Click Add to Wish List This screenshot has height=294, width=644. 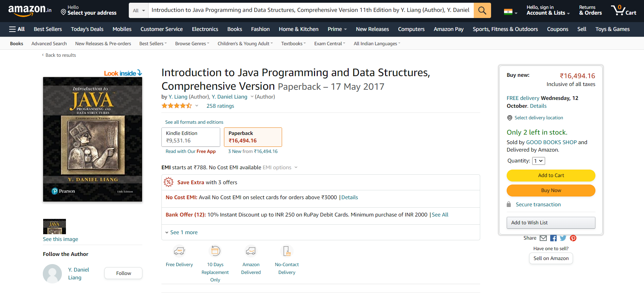(x=551, y=223)
